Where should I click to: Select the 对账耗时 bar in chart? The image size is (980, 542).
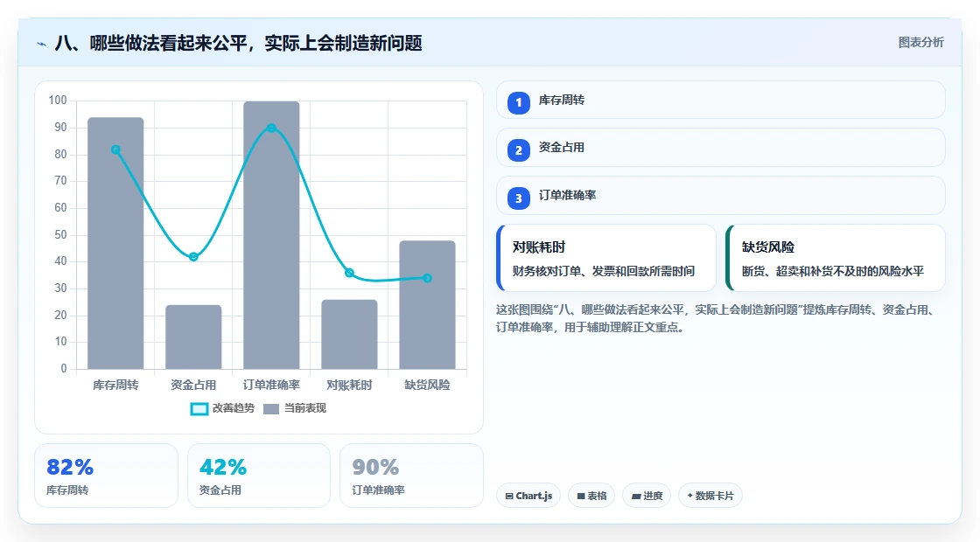pos(349,335)
